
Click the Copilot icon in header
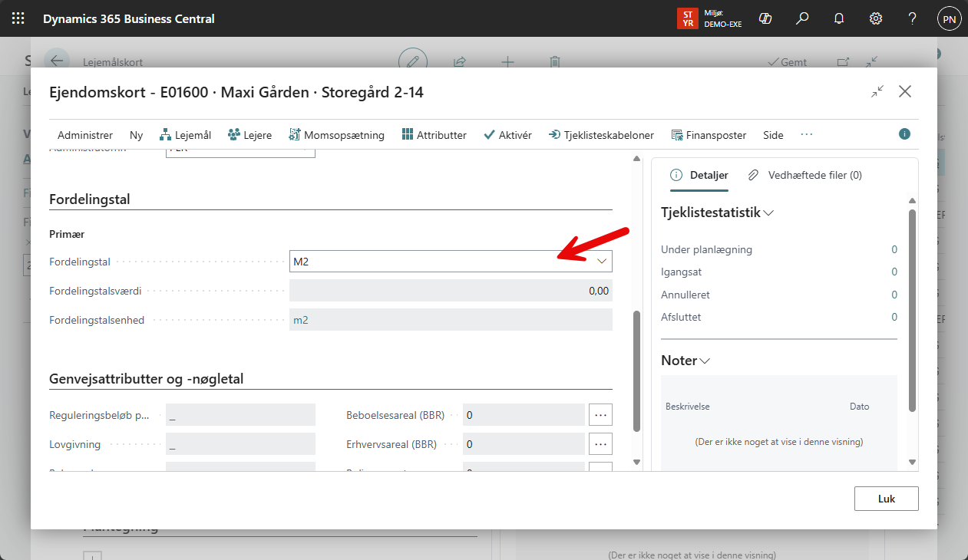[x=765, y=18]
